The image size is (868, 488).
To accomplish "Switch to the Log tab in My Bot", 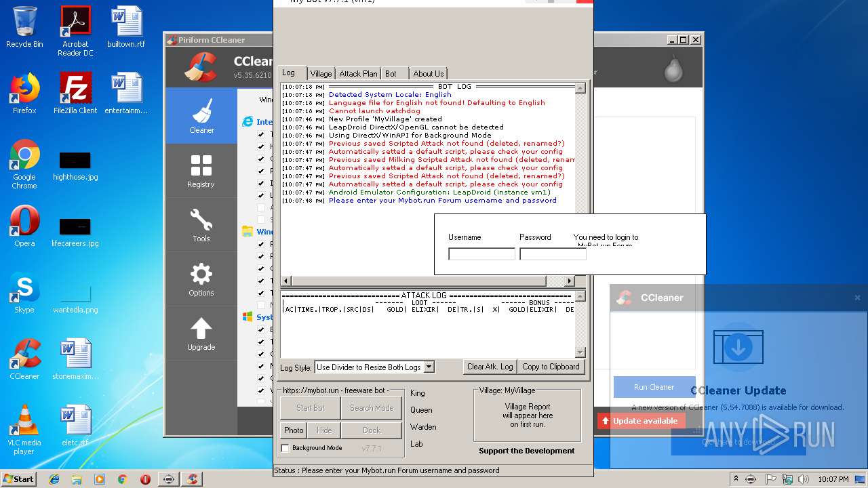I will (x=289, y=73).
